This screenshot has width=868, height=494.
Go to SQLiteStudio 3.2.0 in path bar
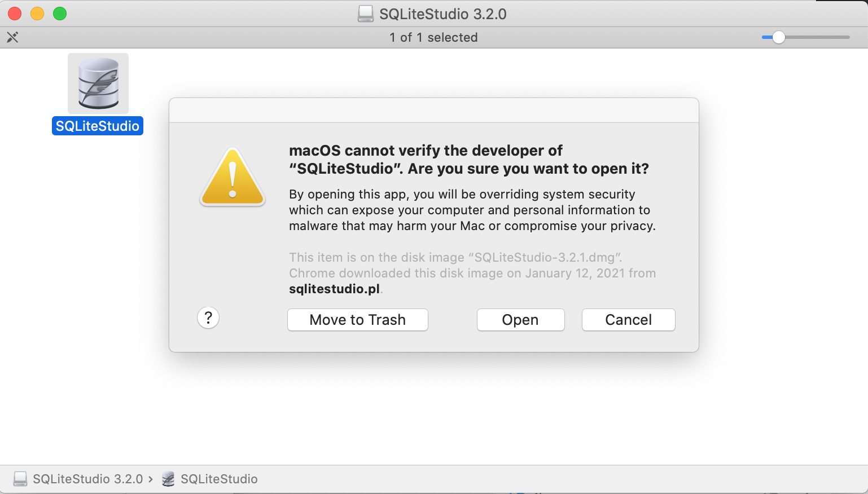click(x=88, y=479)
